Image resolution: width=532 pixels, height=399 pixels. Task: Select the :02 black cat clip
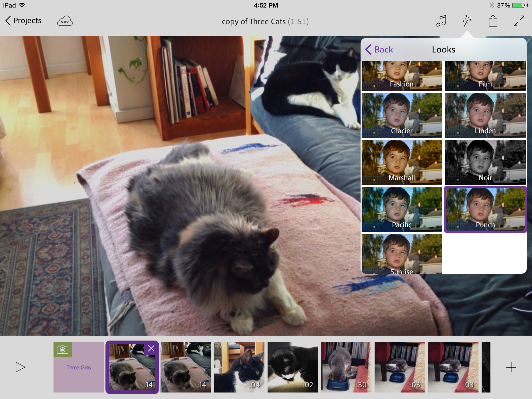coord(293,367)
